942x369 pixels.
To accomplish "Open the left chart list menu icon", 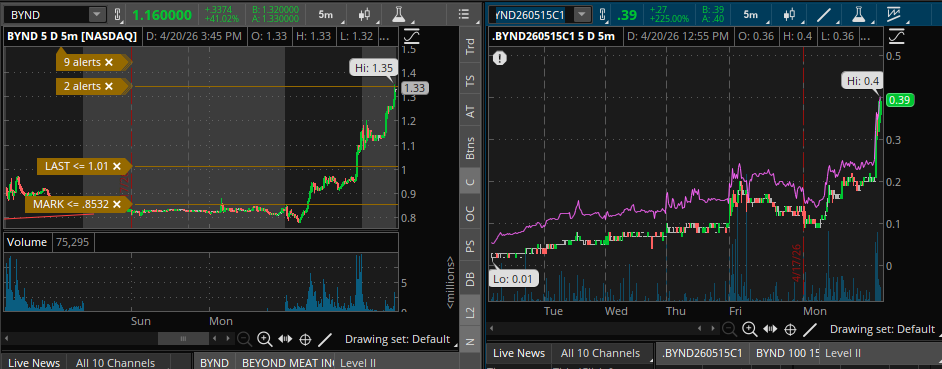I will point(463,14).
